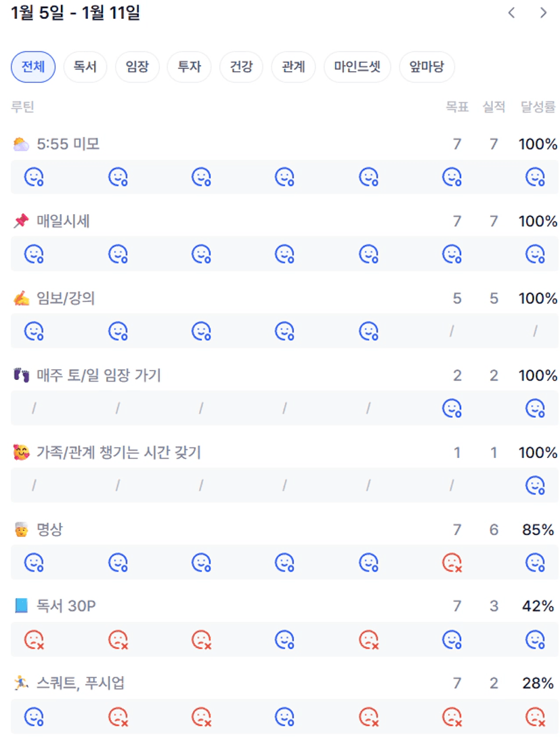Click the pushpin icon next to 매일시세

[21, 221]
